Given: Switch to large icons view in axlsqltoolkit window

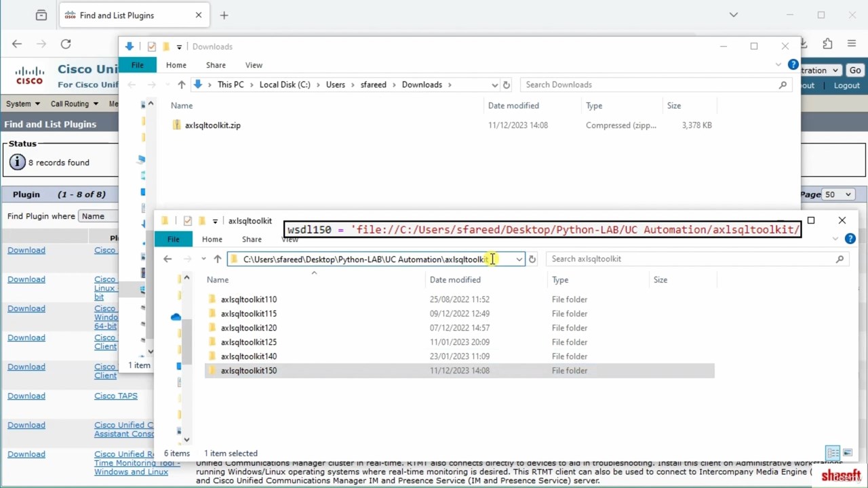Looking at the screenshot, I should click(848, 453).
